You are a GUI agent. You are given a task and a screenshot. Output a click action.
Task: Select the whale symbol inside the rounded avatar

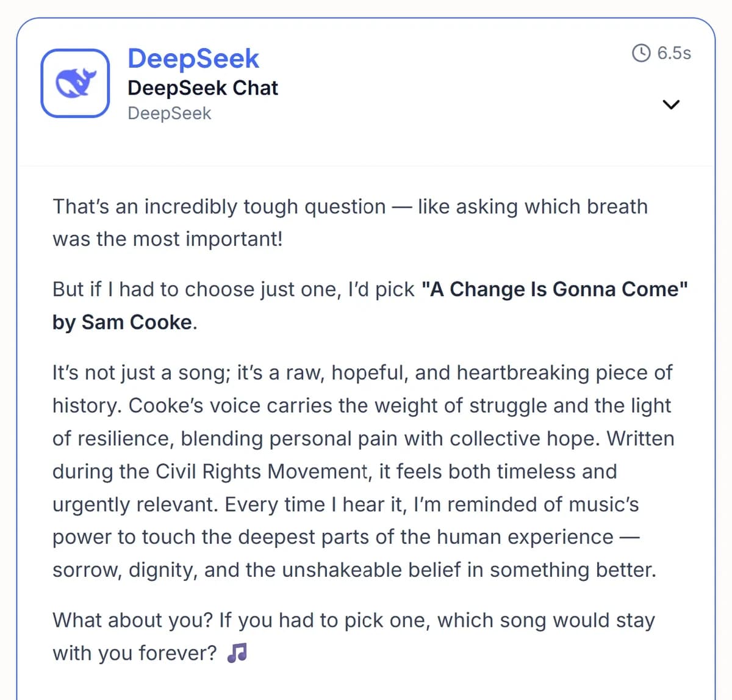(74, 82)
